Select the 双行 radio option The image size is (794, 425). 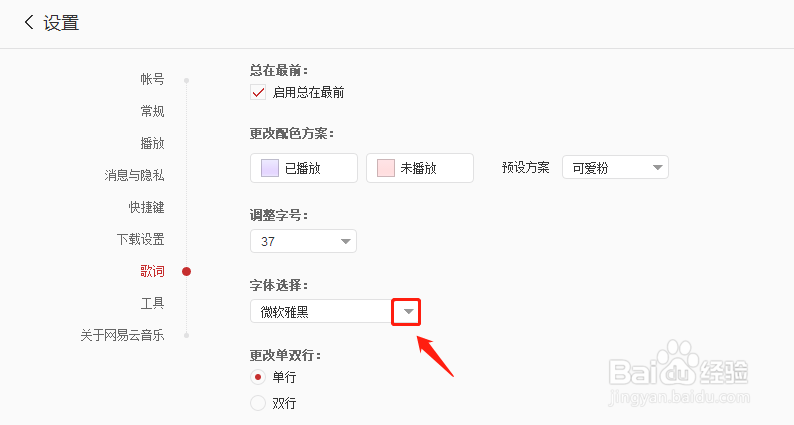click(258, 403)
